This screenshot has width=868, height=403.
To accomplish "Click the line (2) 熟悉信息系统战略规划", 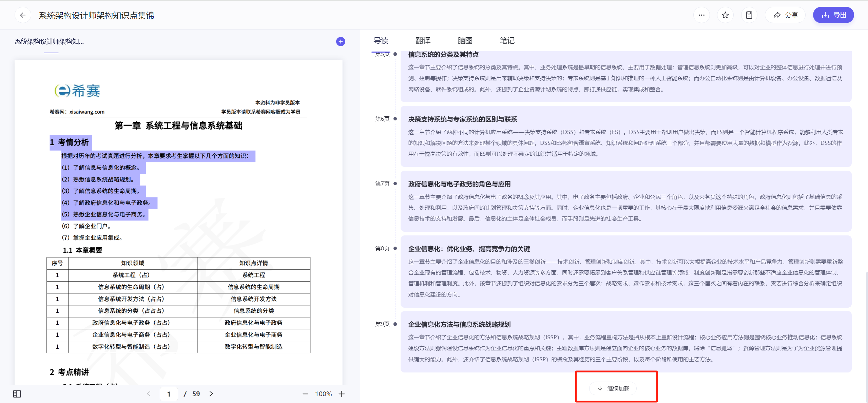I will click(98, 179).
